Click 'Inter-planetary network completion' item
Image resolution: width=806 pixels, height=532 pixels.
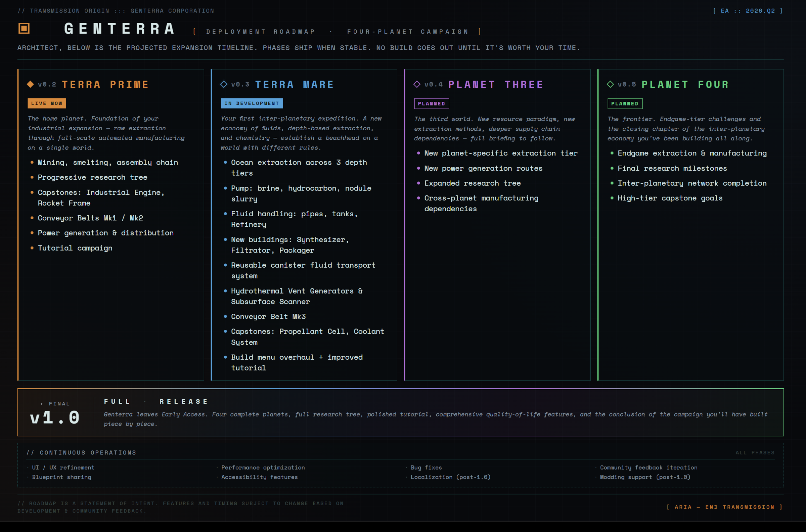(x=692, y=183)
